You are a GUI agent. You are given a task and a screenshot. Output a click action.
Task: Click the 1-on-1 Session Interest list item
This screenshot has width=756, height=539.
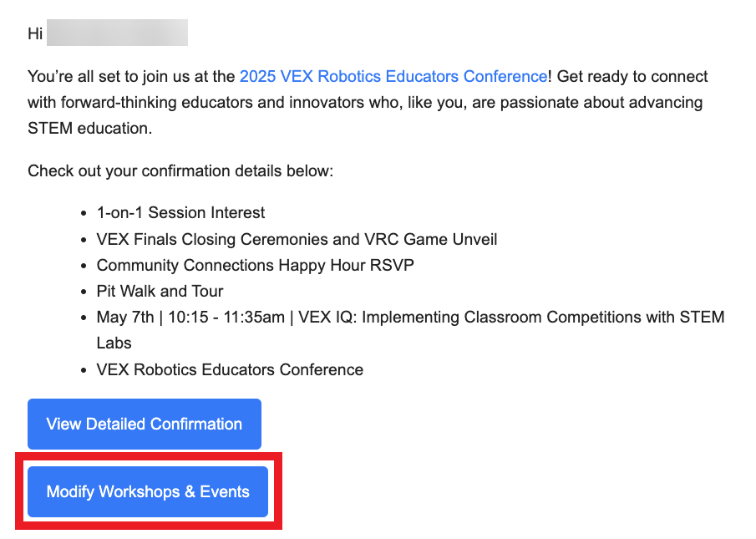pos(180,213)
